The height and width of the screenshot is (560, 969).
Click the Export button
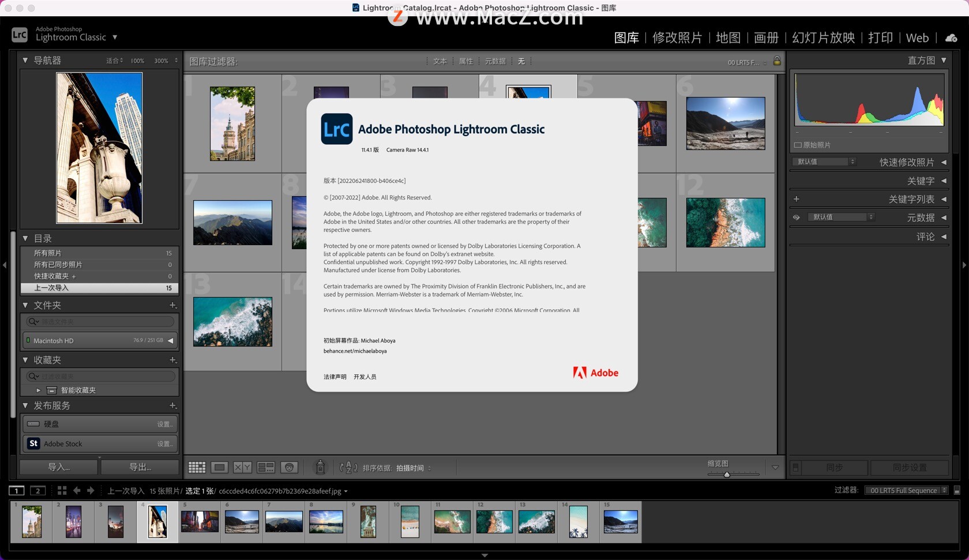[x=140, y=467]
